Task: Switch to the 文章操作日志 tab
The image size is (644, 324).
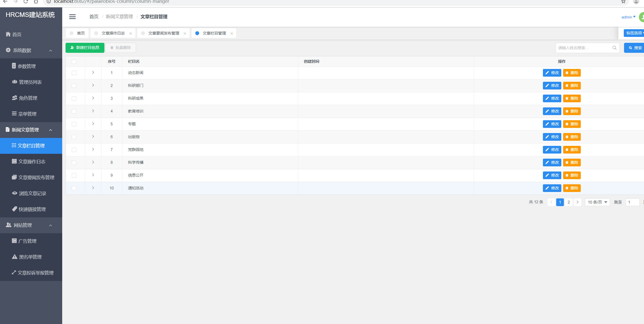Action: pos(113,33)
